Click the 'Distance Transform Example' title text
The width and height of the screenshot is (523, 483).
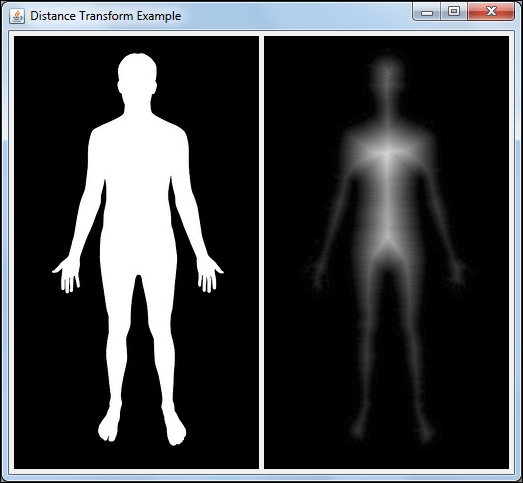click(x=105, y=16)
